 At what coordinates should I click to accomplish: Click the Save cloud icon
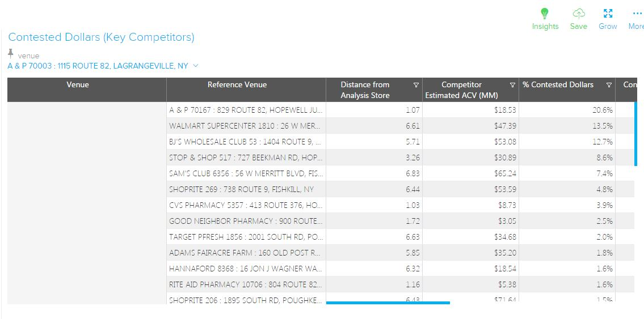(578, 14)
